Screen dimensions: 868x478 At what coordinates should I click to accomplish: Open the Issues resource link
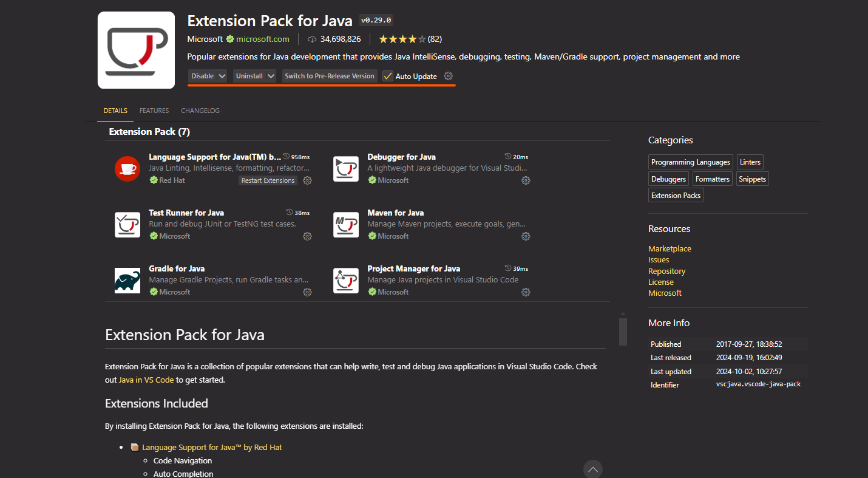pyautogui.click(x=659, y=260)
